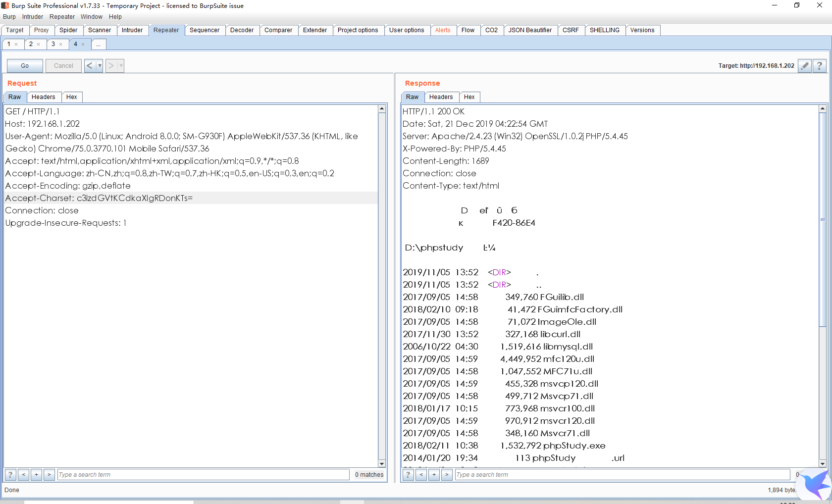Open the Window menu
Viewport: 832px width, 504px height.
[x=92, y=17]
